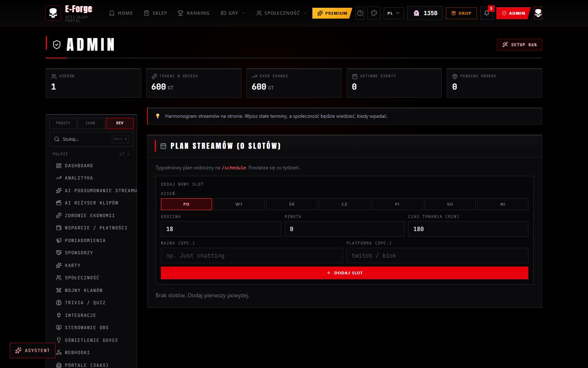Click the Dodaj slot button

345,273
